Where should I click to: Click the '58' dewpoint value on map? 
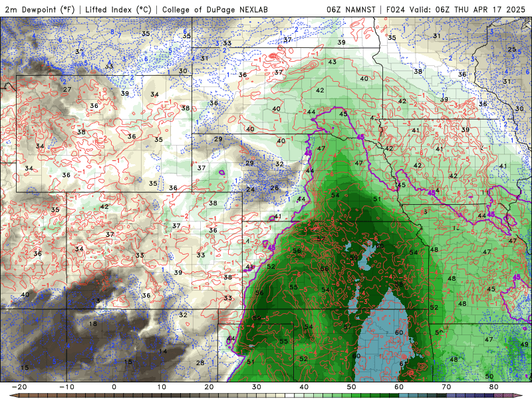[x=398, y=284]
